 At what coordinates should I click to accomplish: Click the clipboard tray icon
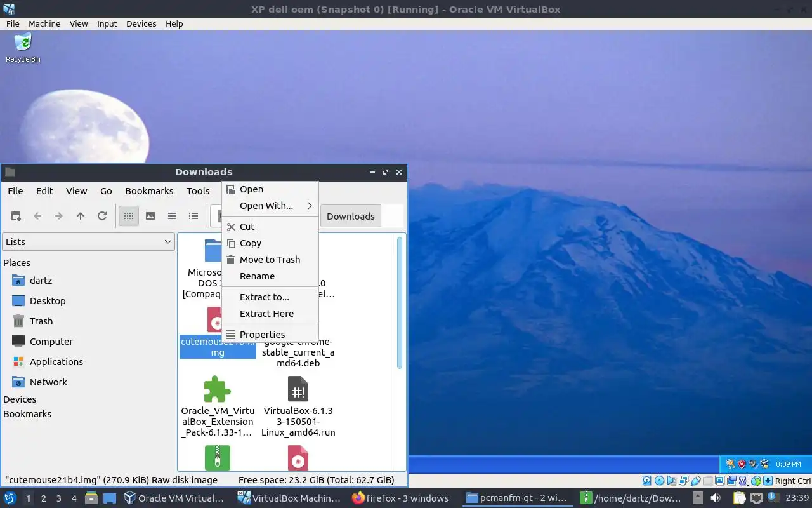tap(739, 498)
